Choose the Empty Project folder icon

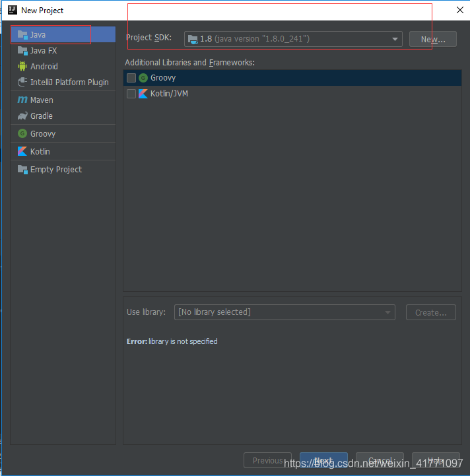tap(22, 169)
